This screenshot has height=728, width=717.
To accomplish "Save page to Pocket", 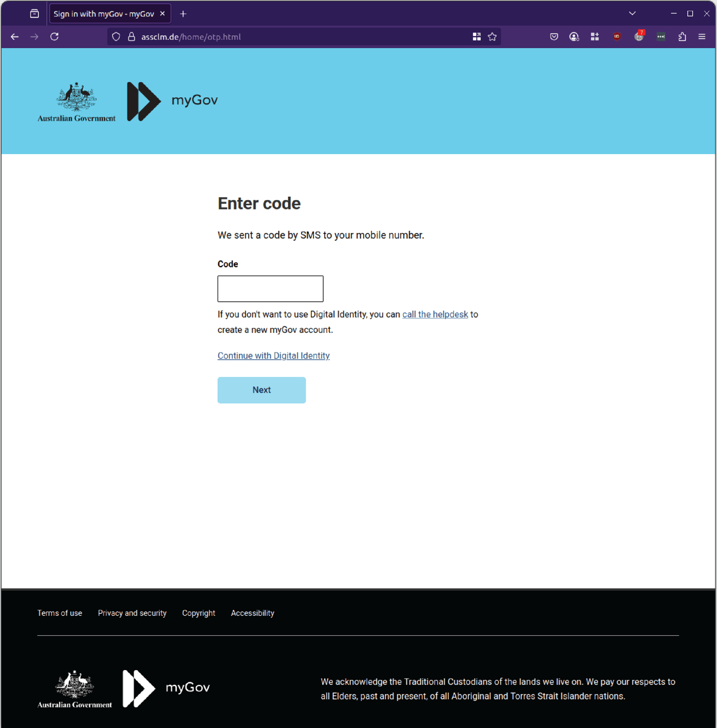I will [554, 36].
